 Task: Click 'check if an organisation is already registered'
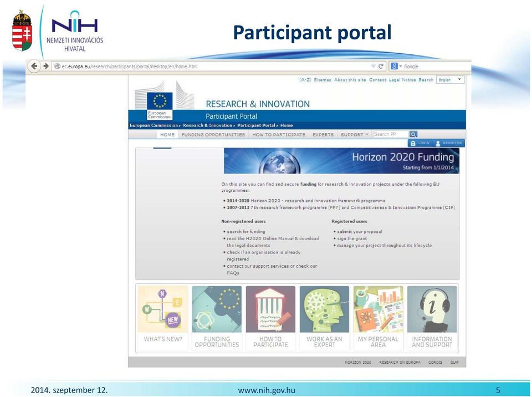pyautogui.click(x=264, y=256)
